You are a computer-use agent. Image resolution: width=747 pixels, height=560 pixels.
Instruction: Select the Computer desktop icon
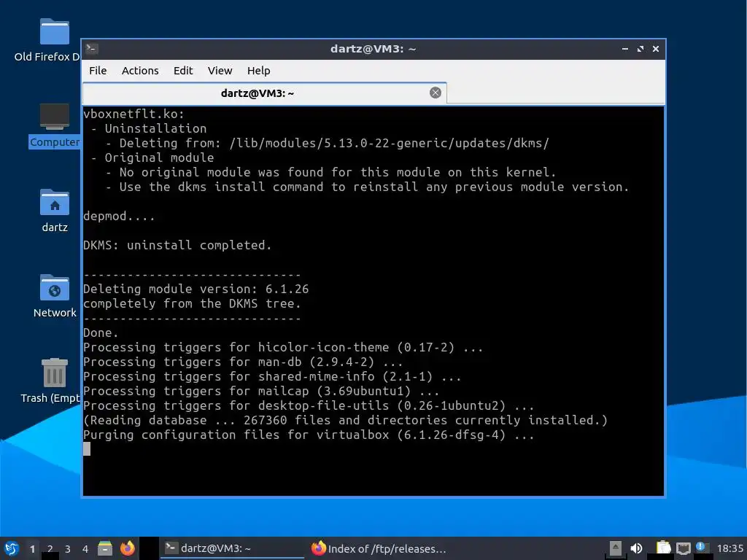click(54, 125)
